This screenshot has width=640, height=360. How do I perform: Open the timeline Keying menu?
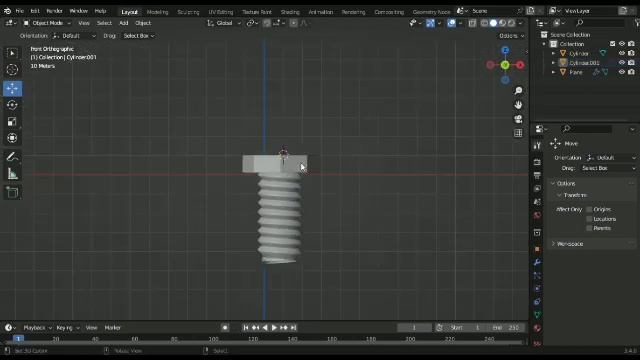coord(68,328)
